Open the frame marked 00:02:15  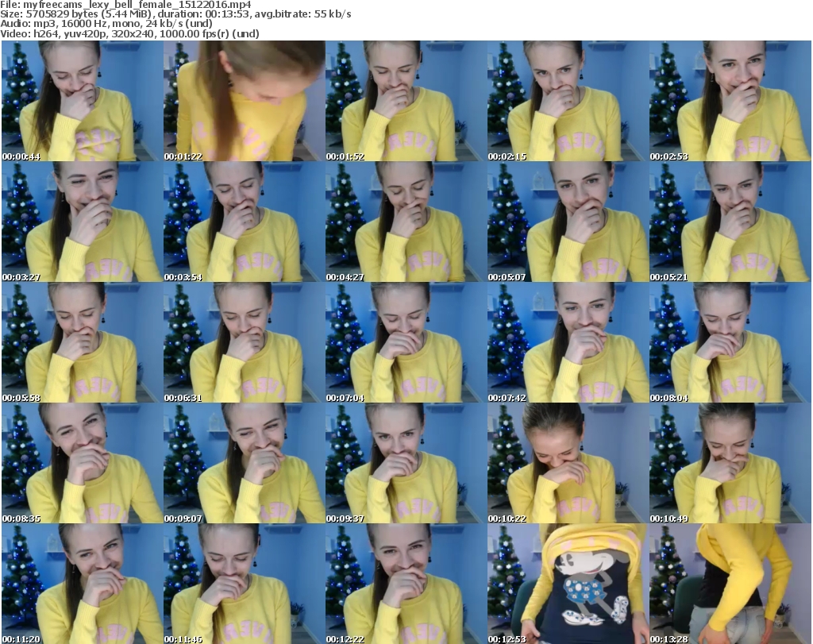(x=568, y=101)
